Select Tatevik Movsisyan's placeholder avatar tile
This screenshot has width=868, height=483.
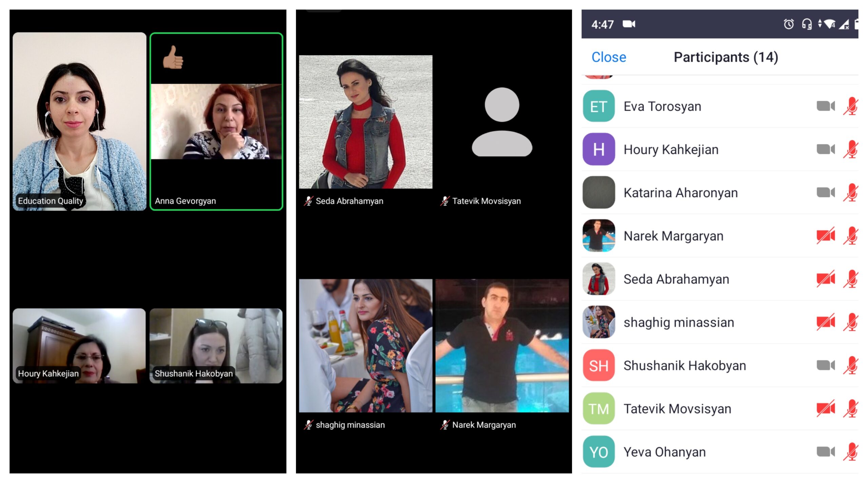coord(502,122)
